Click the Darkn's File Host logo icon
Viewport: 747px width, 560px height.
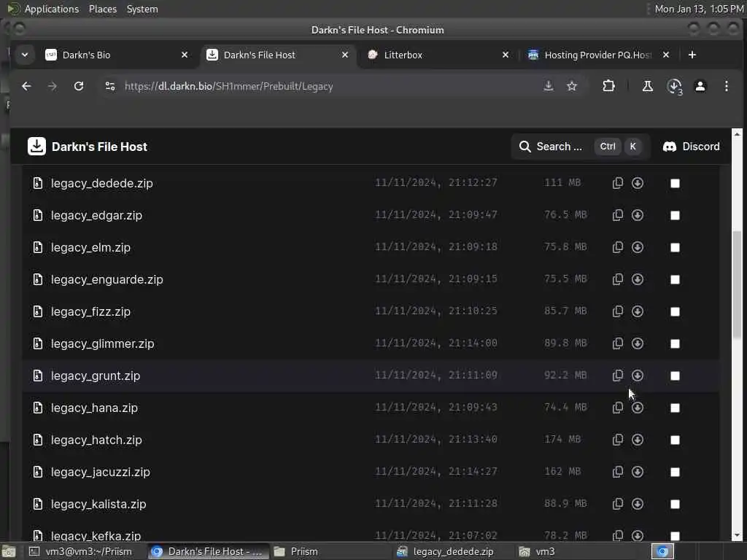pyautogui.click(x=36, y=146)
